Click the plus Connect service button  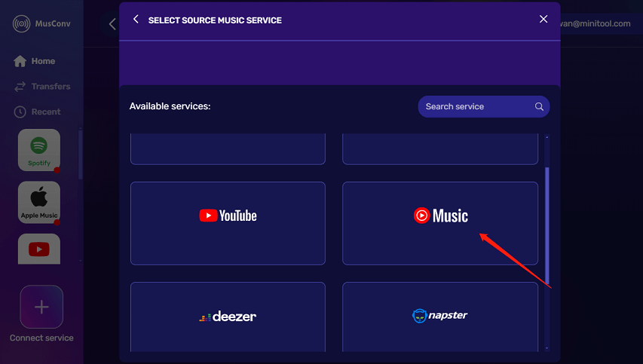(41, 307)
